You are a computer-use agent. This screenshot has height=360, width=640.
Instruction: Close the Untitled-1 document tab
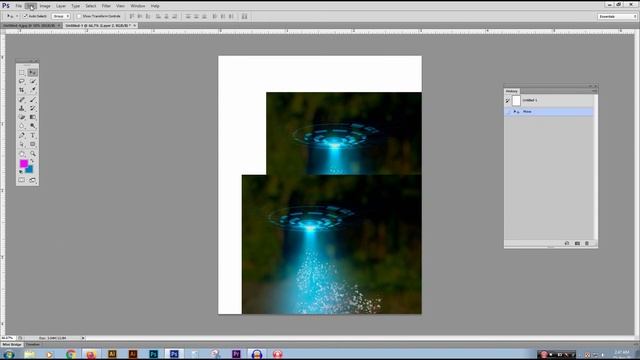tap(135, 25)
